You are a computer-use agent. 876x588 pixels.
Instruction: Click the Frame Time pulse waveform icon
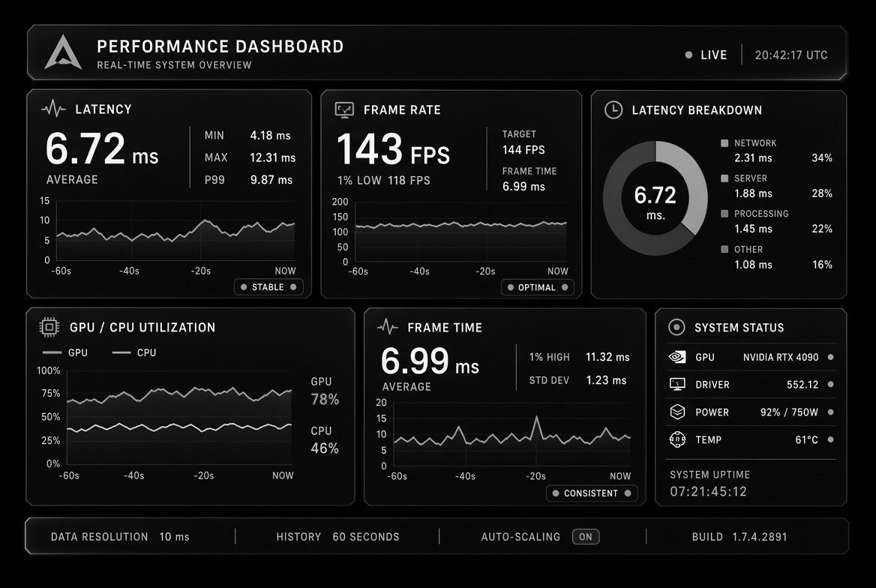point(388,327)
